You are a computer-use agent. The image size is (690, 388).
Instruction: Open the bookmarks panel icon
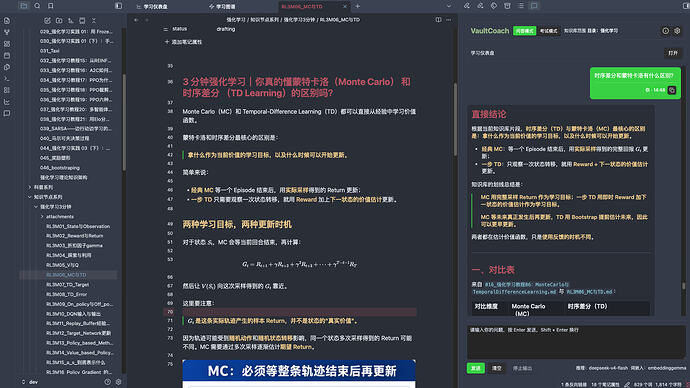click(51, 6)
